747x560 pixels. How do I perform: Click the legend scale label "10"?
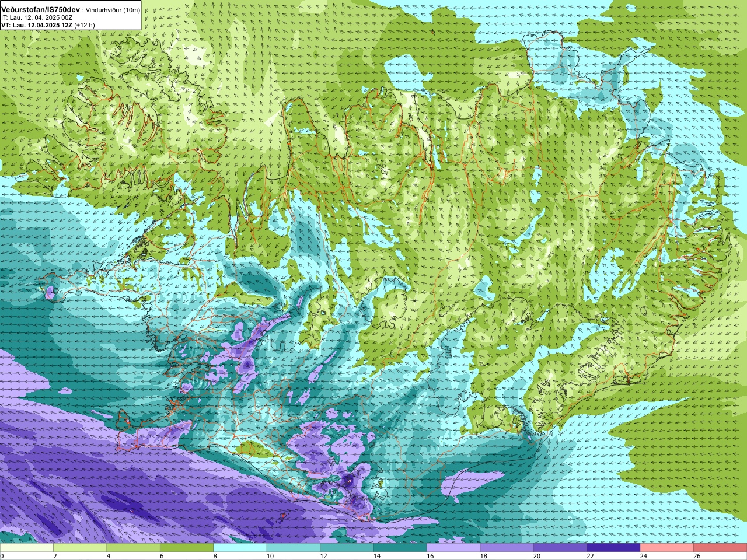[x=270, y=556]
